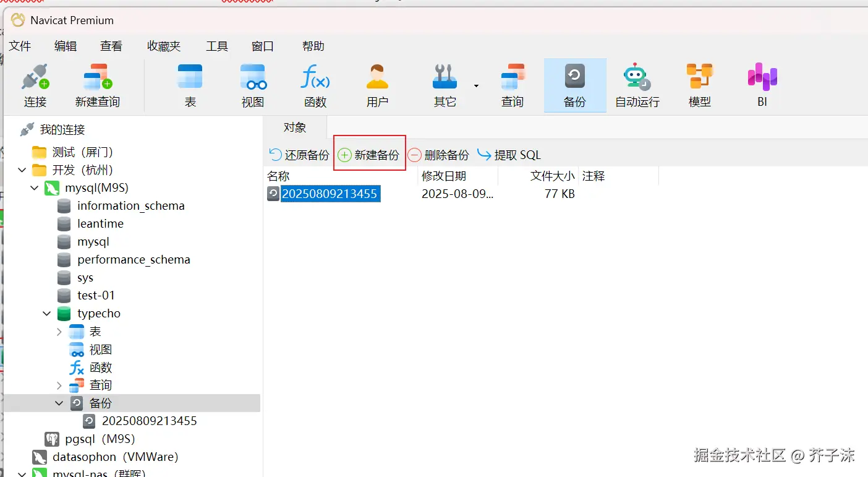Click the Connection (连接) toolbar icon
Image resolution: width=868 pixels, height=477 pixels.
coord(35,86)
